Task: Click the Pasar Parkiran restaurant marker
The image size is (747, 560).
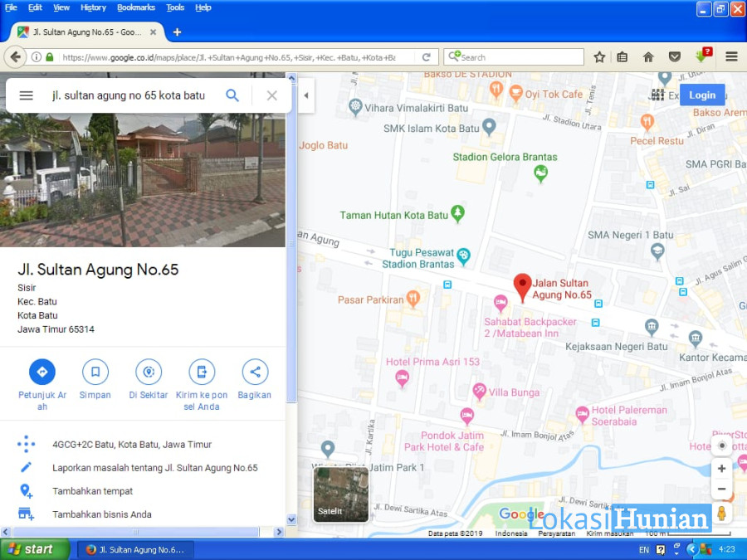Action: tap(413, 299)
